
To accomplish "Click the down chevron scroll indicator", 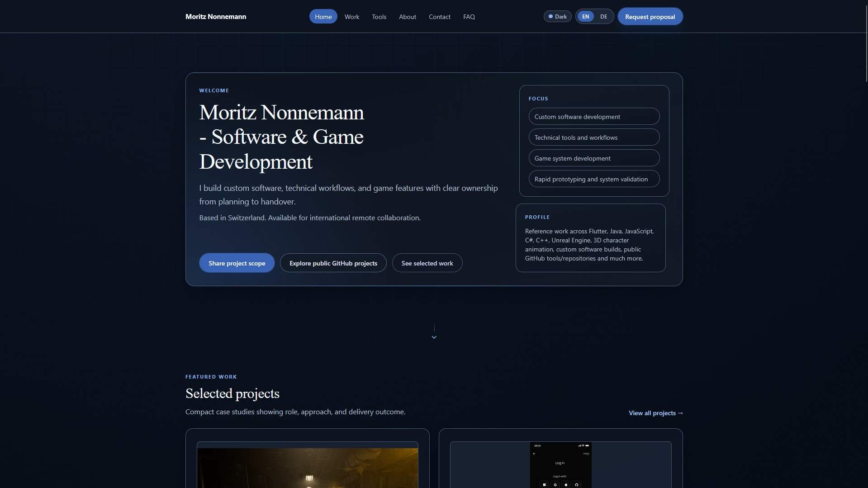I will [x=434, y=337].
